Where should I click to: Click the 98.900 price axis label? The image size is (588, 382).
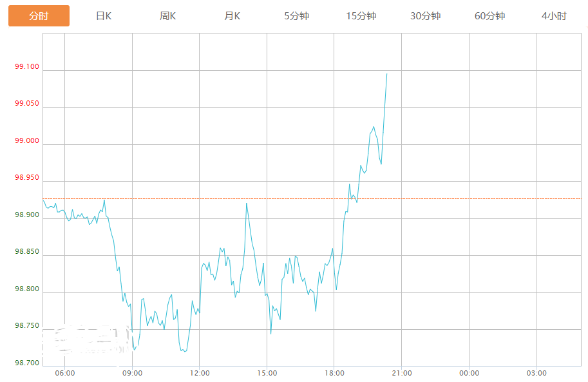pos(27,215)
